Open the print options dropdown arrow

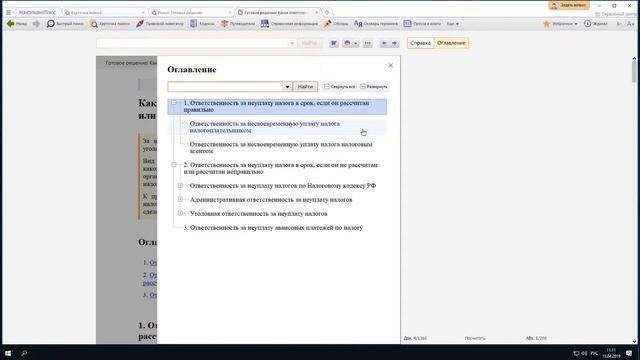coord(356,43)
